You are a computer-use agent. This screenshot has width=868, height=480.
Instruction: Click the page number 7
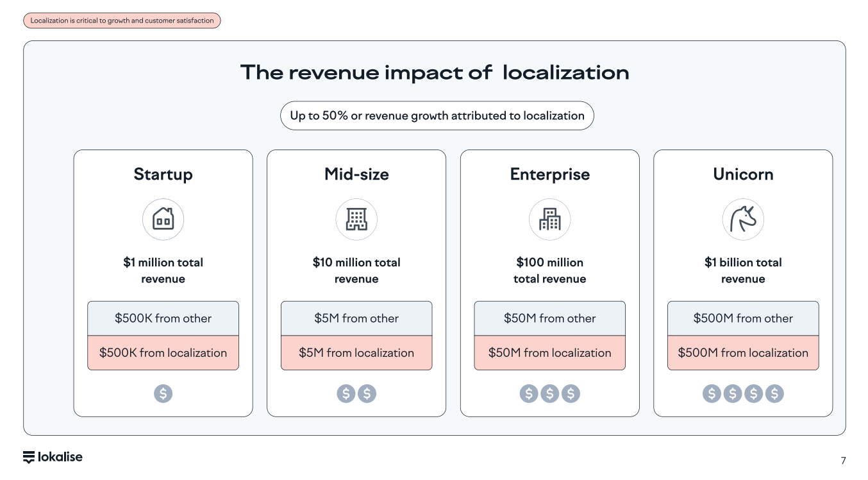click(x=843, y=461)
